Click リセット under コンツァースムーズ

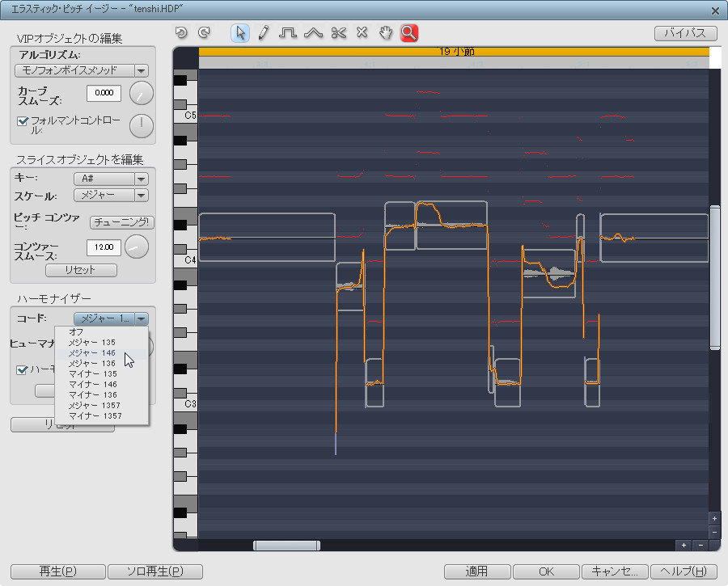81,270
